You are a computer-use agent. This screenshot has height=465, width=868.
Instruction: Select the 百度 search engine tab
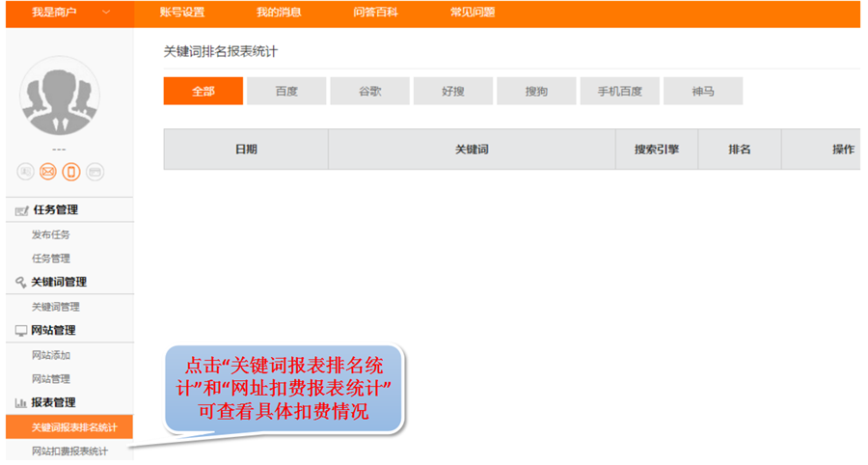(x=286, y=91)
